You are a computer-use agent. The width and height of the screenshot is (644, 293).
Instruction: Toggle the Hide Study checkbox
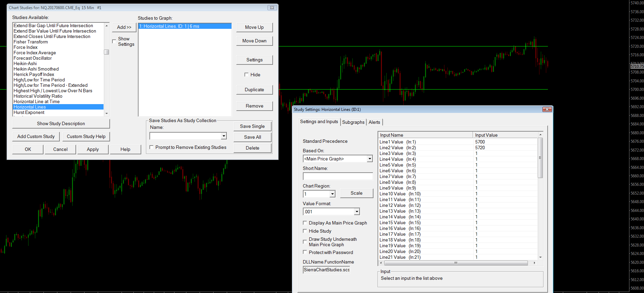pos(305,231)
